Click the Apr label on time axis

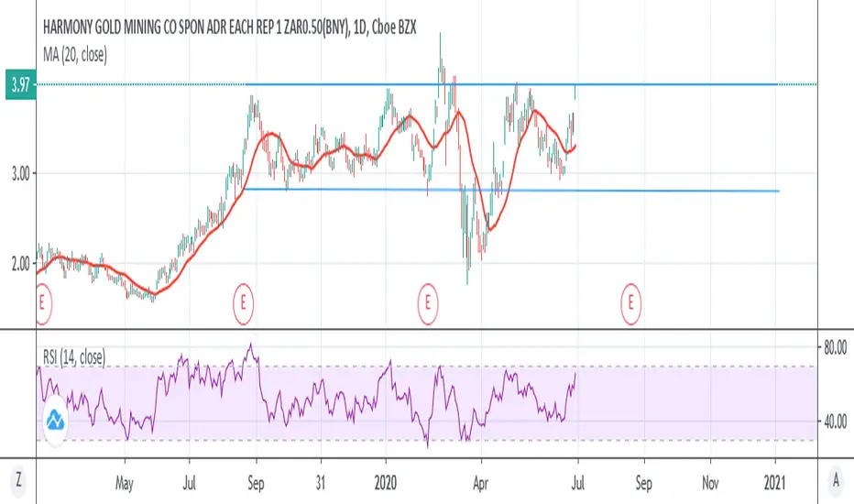click(481, 483)
